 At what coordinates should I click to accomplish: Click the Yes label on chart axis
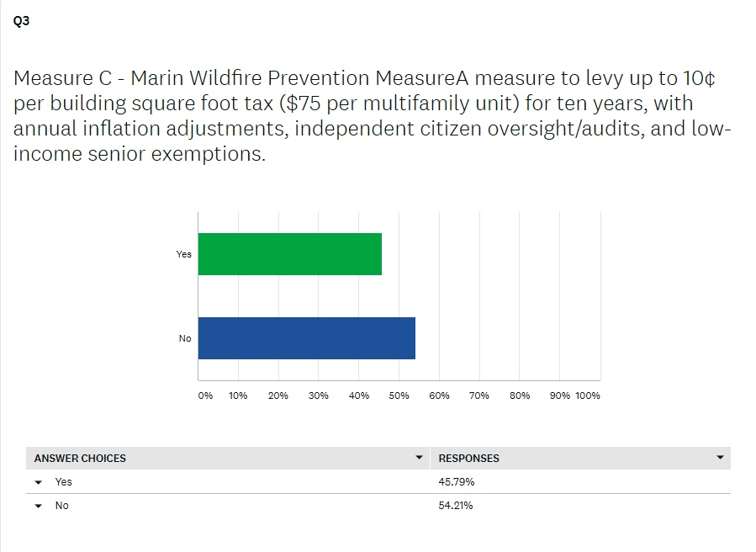(x=184, y=254)
